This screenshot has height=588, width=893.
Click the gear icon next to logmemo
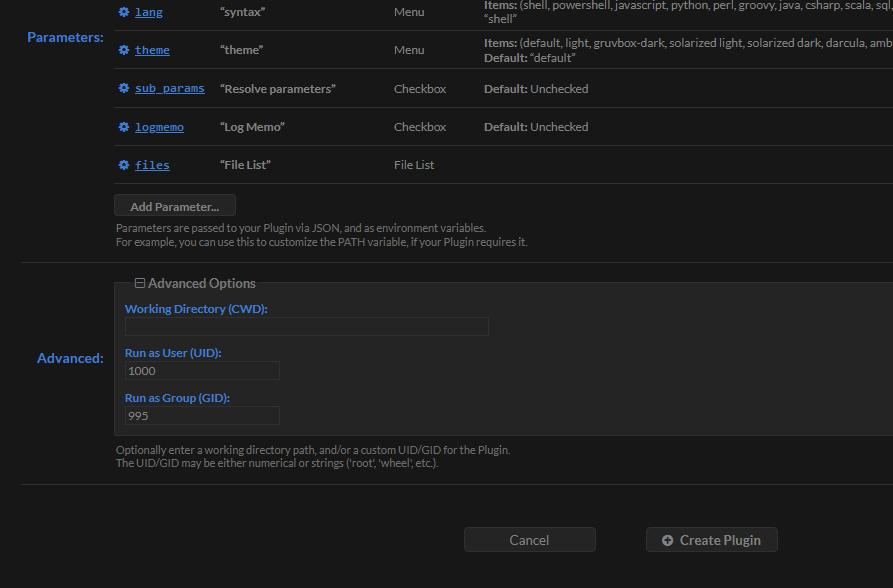point(124,127)
